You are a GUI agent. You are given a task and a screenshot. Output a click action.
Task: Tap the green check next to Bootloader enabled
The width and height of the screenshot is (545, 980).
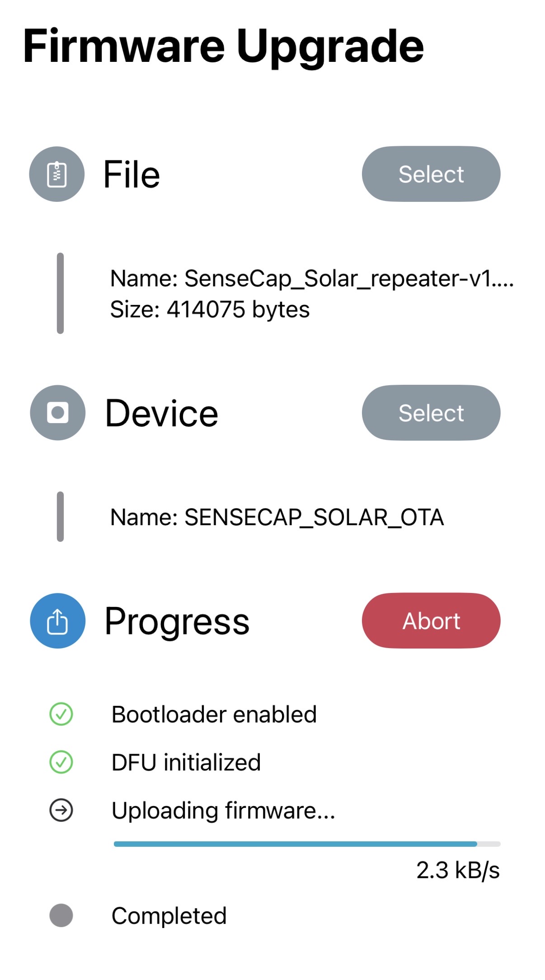(x=61, y=714)
